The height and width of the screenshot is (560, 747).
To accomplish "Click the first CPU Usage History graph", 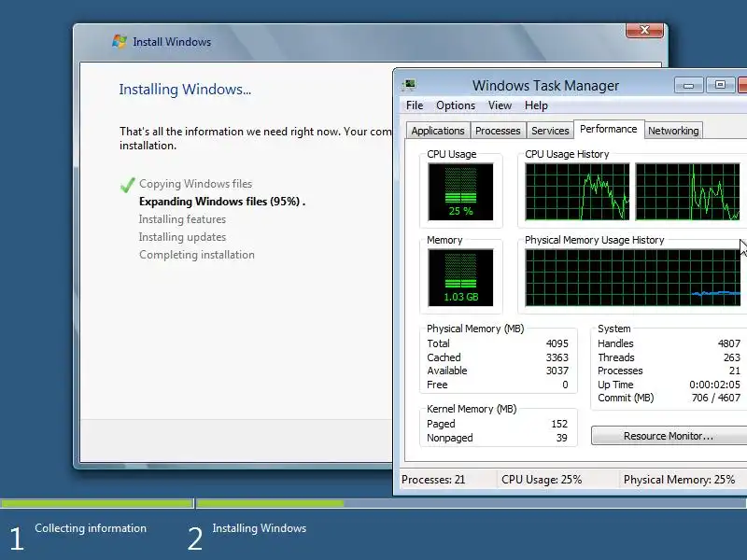I will point(577,192).
